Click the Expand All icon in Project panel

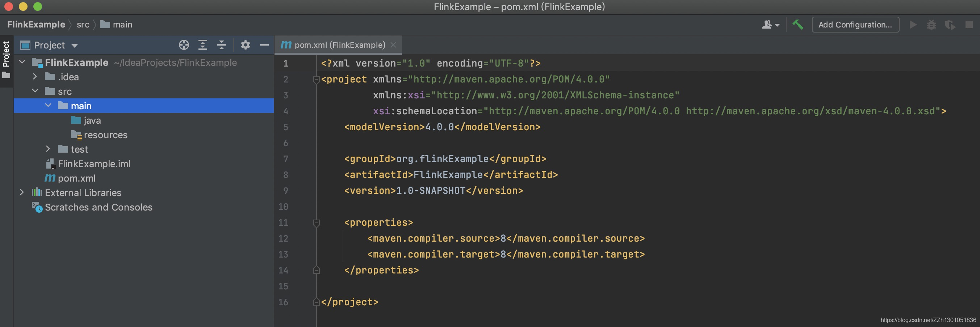click(x=203, y=45)
